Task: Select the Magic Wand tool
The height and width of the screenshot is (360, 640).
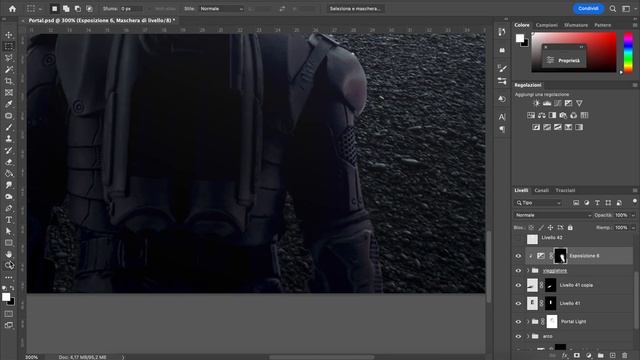Action: coord(9,69)
